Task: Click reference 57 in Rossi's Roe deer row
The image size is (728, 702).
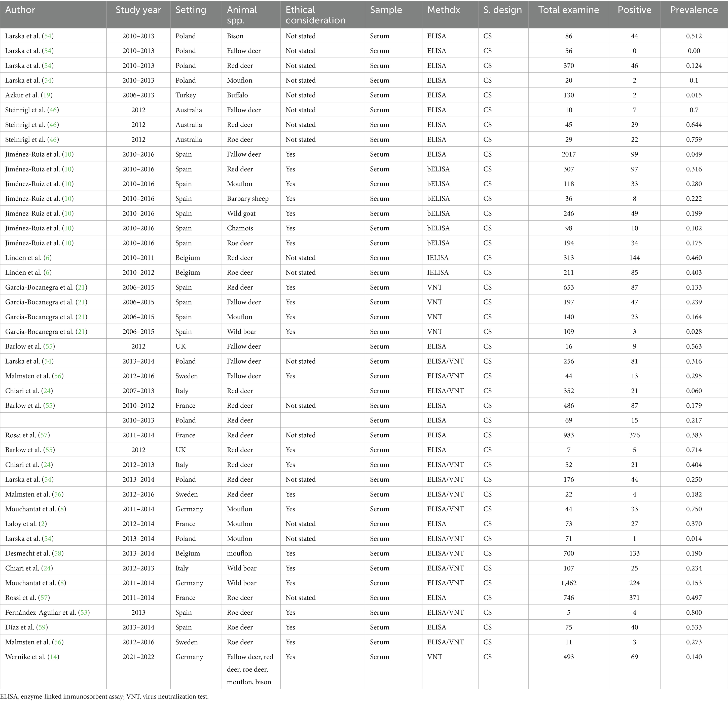Action: coord(44,598)
